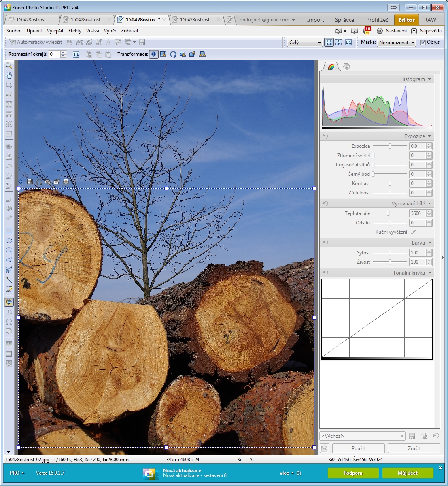The height and width of the screenshot is (486, 448).
Task: Collapse the Histogram section
Action: [x=429, y=79]
